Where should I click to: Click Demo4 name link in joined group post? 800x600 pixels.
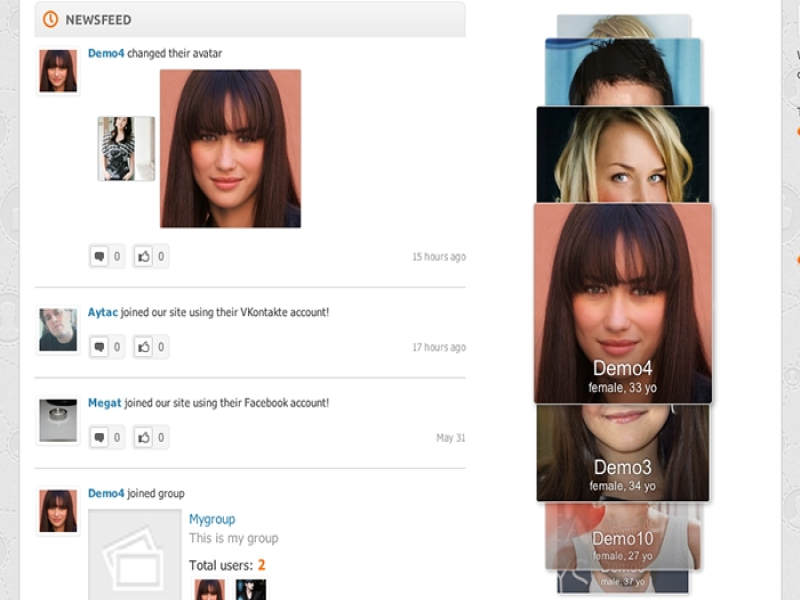coord(106,493)
